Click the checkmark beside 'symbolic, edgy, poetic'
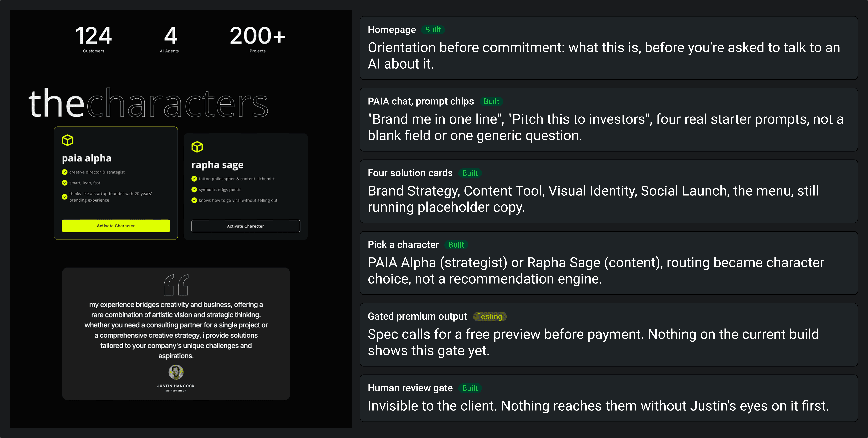868x438 pixels. [x=194, y=190]
